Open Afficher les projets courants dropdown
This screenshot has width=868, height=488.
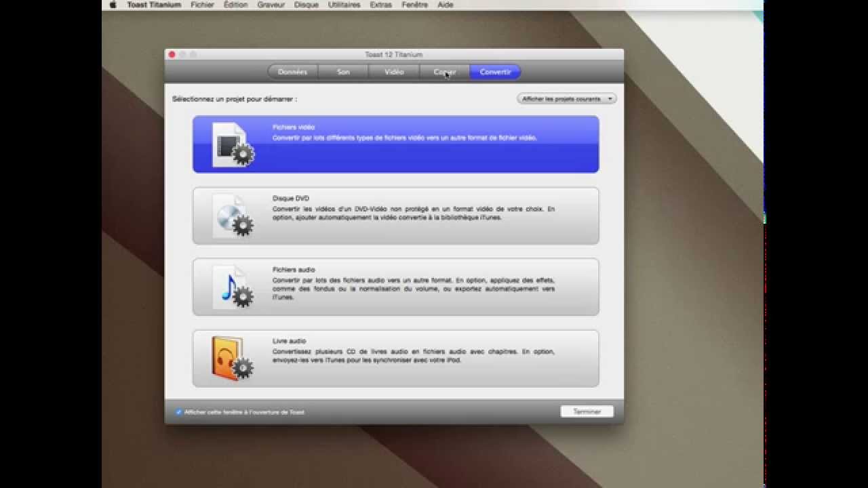567,99
